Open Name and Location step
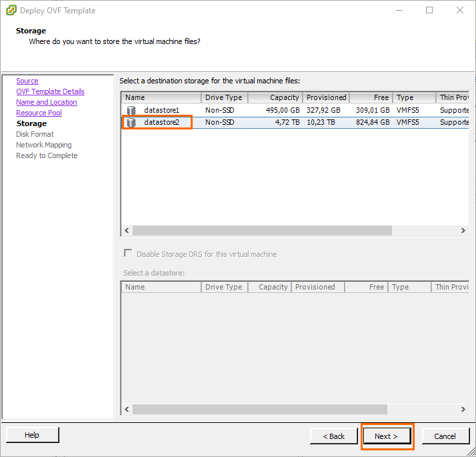The image size is (476, 457). point(46,102)
